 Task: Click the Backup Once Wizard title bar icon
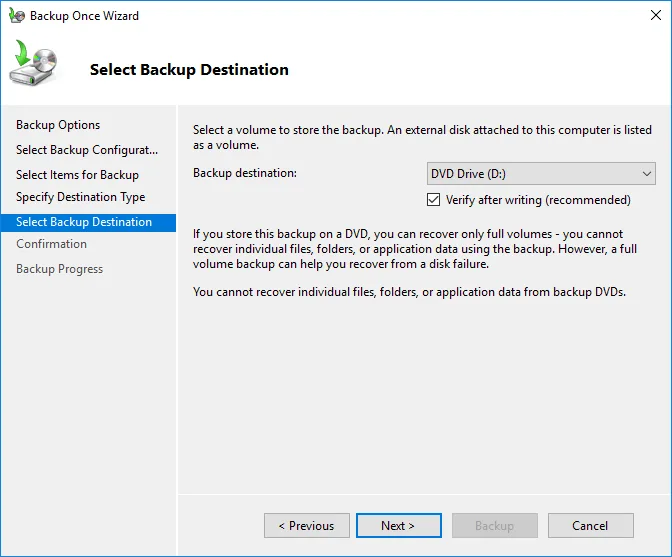click(17, 15)
